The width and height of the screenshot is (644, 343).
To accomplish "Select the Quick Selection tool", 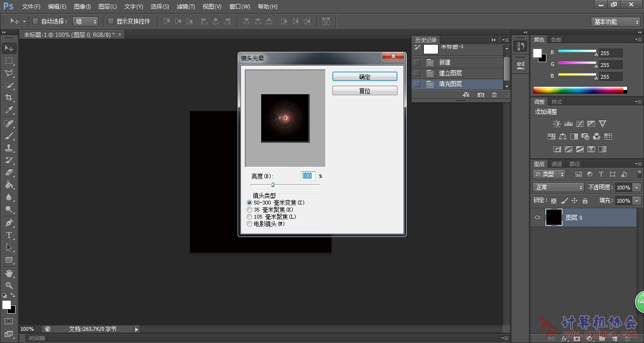I will click(9, 85).
